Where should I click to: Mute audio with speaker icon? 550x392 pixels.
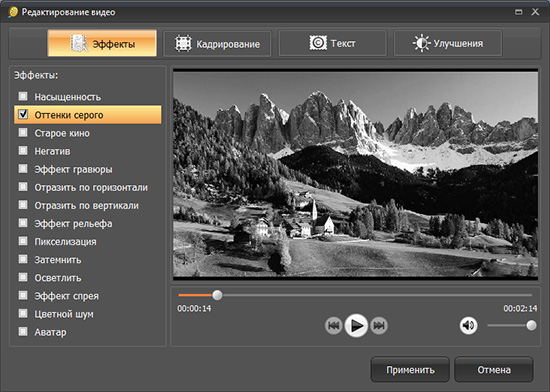coord(468,326)
